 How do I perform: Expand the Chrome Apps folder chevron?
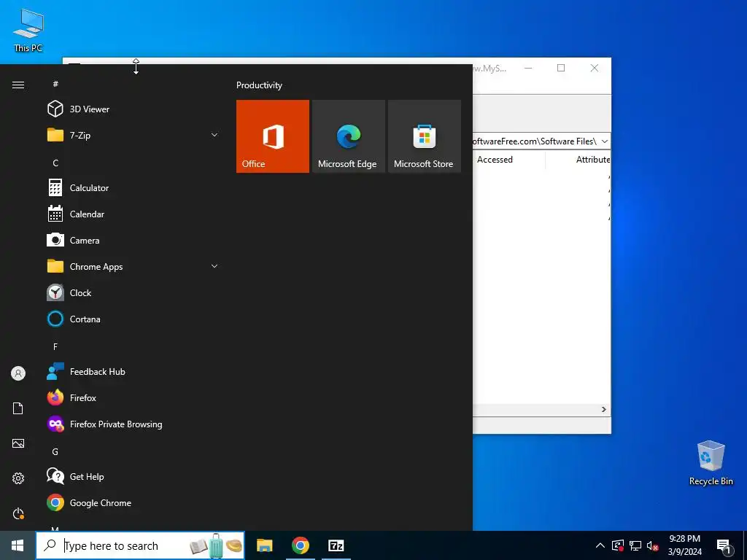pyautogui.click(x=214, y=267)
